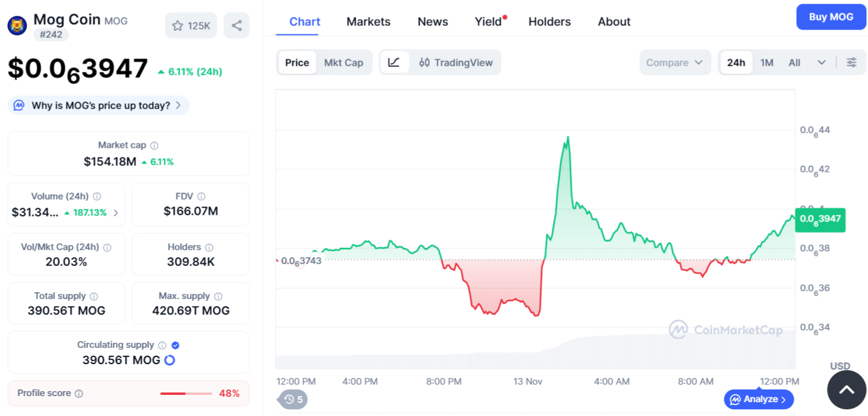Click info icon next to Holders
This screenshot has width=868, height=416.
click(x=209, y=247)
